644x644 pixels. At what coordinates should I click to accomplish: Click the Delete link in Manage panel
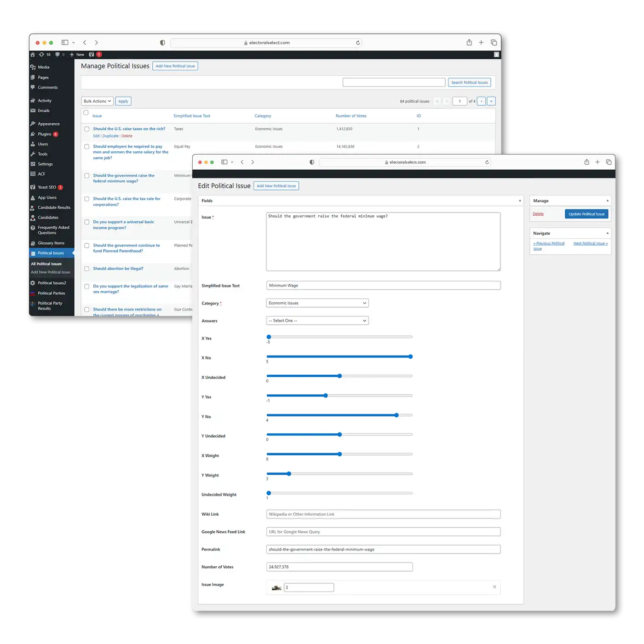tap(538, 214)
